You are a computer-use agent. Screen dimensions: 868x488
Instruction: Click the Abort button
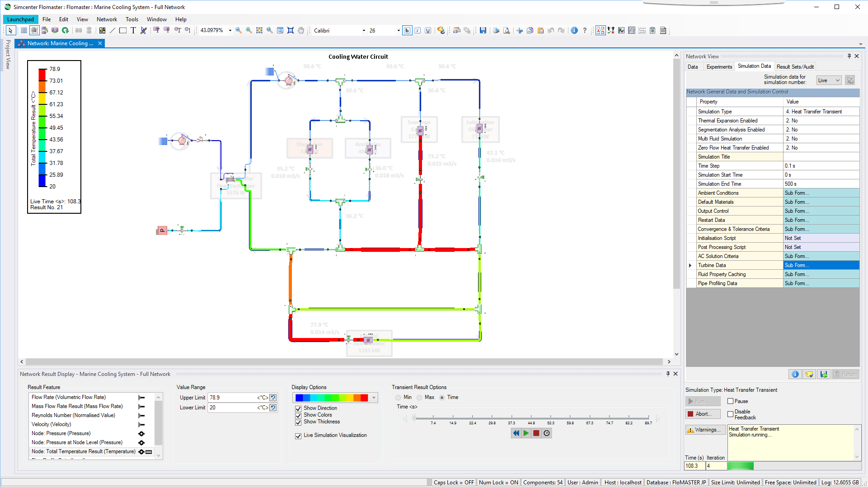coord(703,413)
